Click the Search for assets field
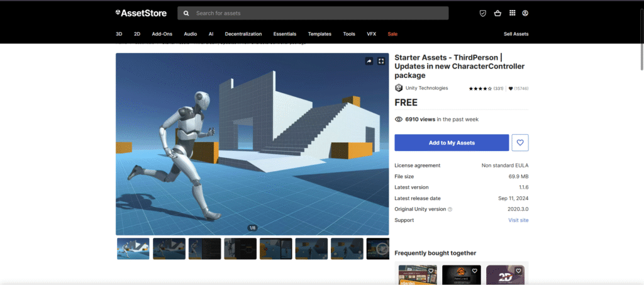The height and width of the screenshot is (285, 644). click(313, 13)
